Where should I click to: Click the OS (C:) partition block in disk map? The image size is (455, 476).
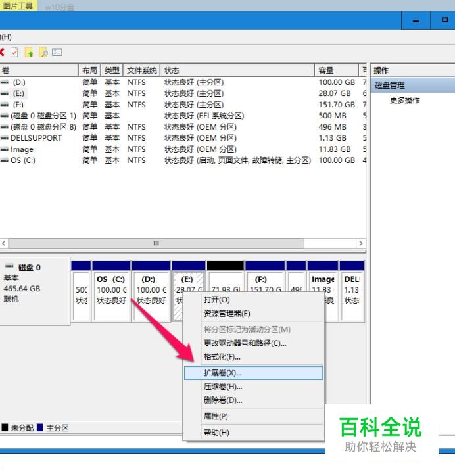pos(111,291)
